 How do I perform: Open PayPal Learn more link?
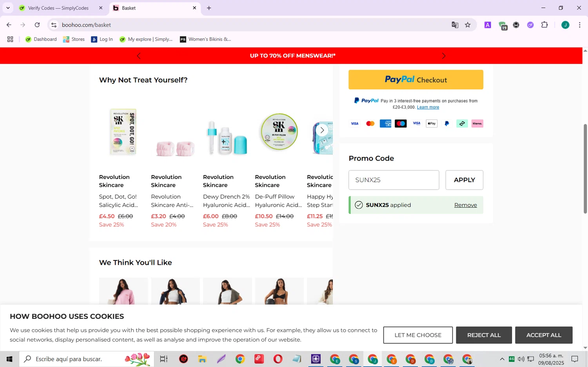coord(428,107)
